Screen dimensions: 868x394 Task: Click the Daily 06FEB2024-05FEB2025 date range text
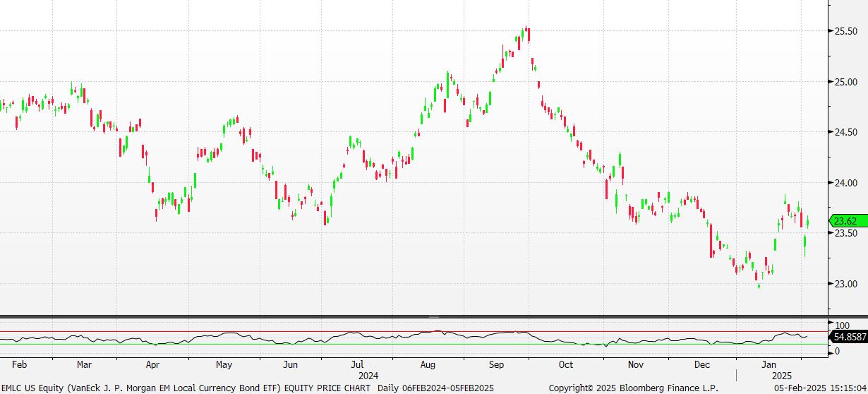tap(435, 388)
